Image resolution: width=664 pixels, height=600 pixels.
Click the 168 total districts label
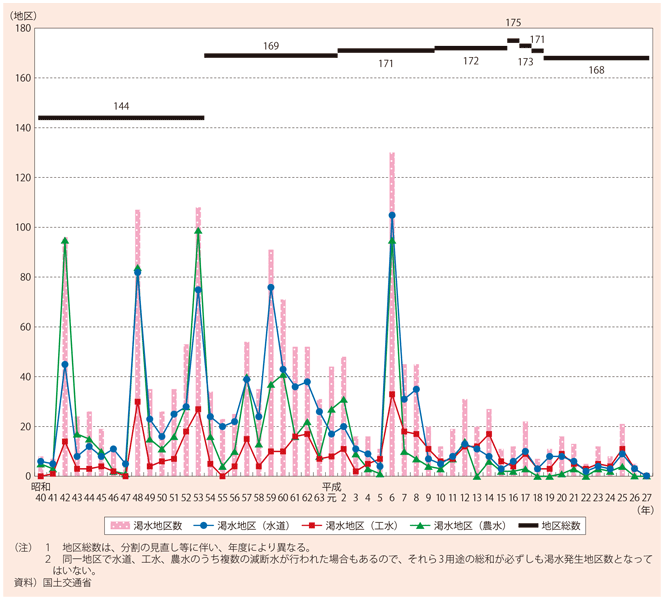596,70
